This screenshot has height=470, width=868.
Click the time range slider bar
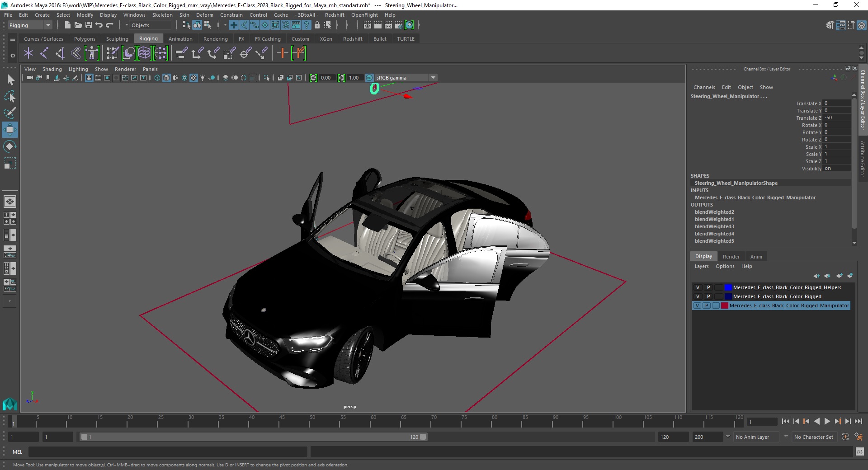coord(253,437)
